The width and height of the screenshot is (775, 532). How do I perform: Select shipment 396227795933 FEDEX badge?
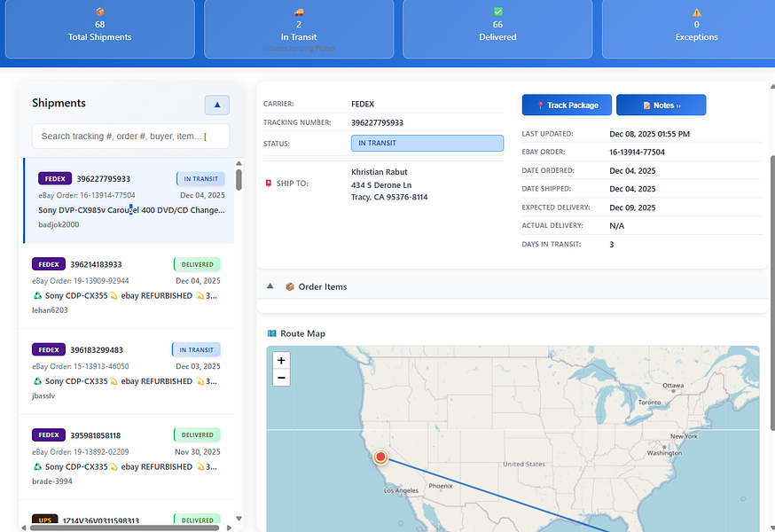(55, 178)
